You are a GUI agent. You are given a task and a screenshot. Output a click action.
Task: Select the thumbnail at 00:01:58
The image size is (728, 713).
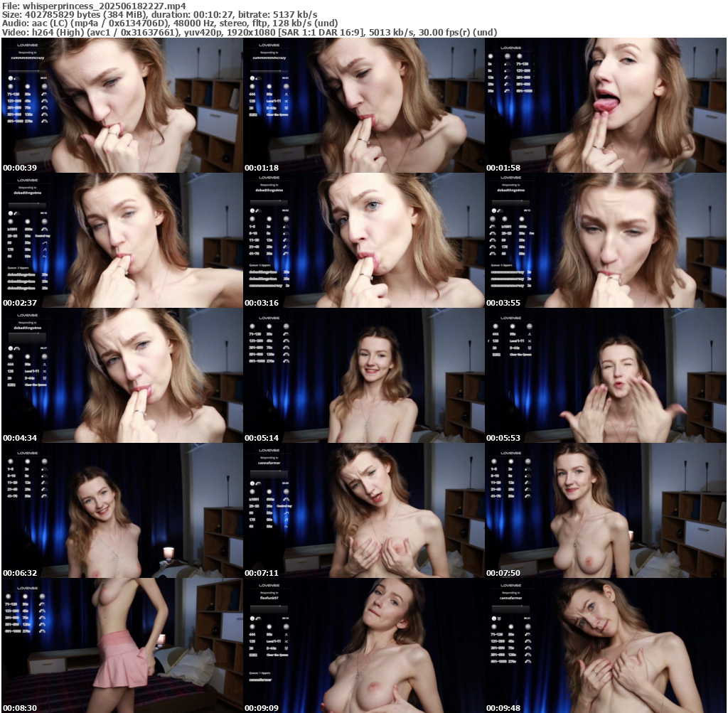click(606, 105)
